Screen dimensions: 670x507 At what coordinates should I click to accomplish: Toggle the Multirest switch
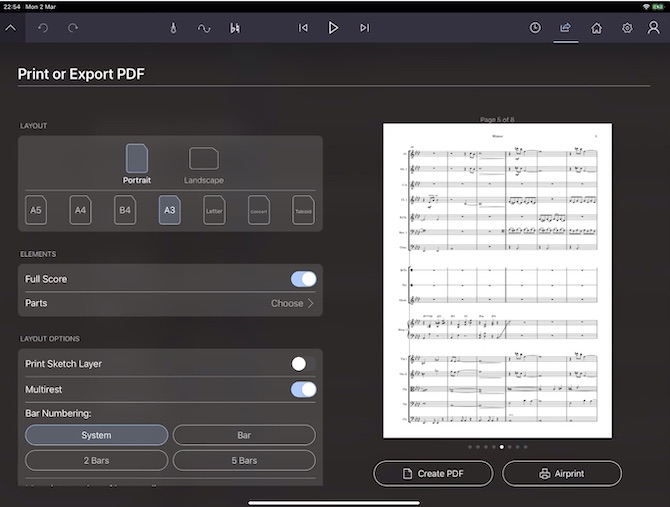coord(303,390)
